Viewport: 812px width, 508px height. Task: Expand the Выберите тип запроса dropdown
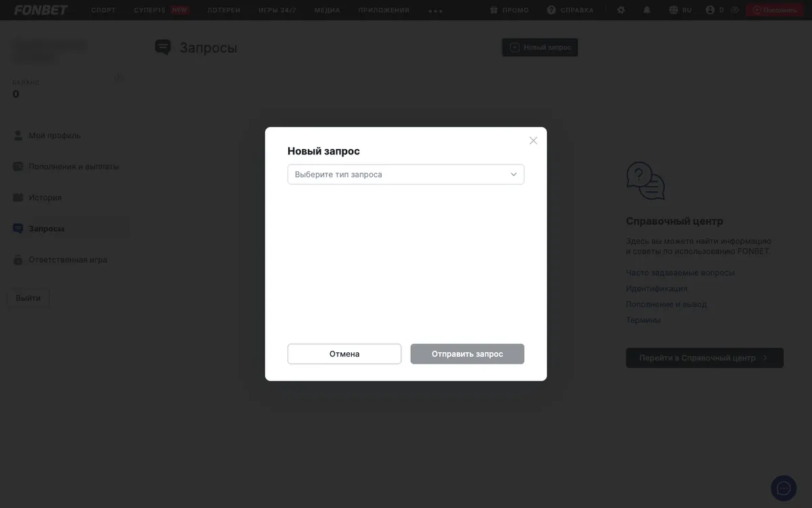(406, 174)
